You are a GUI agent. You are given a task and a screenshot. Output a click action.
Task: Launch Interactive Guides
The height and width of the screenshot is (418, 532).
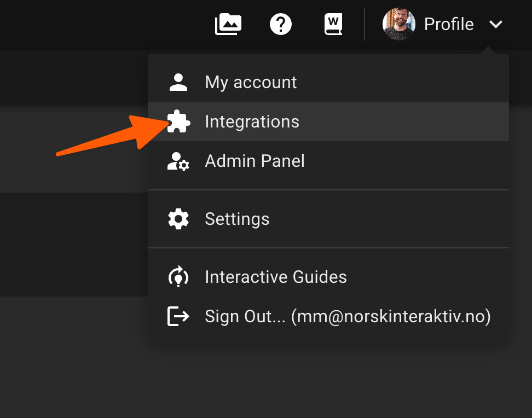328,277
